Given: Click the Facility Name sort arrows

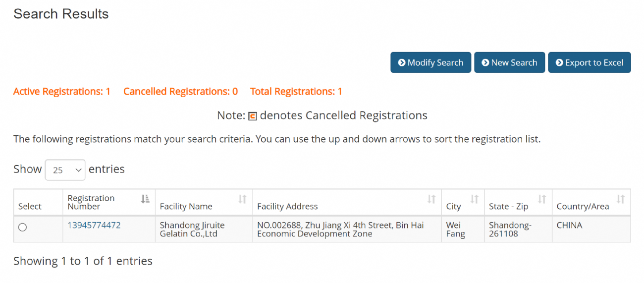Looking at the screenshot, I should coord(242,199).
